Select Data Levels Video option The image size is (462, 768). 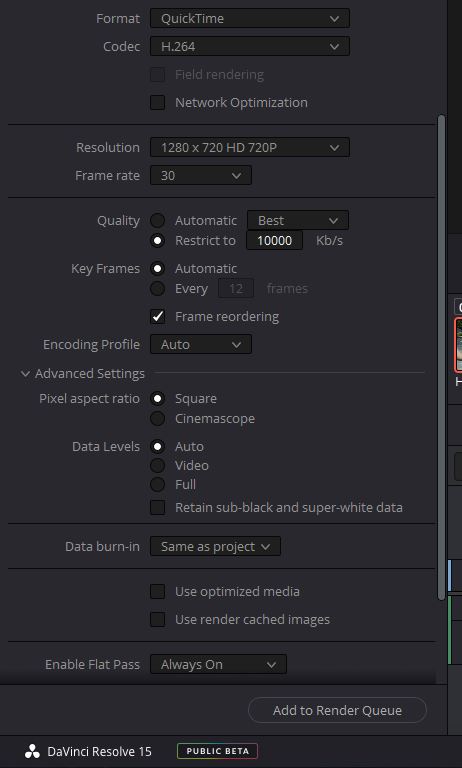tap(157, 465)
